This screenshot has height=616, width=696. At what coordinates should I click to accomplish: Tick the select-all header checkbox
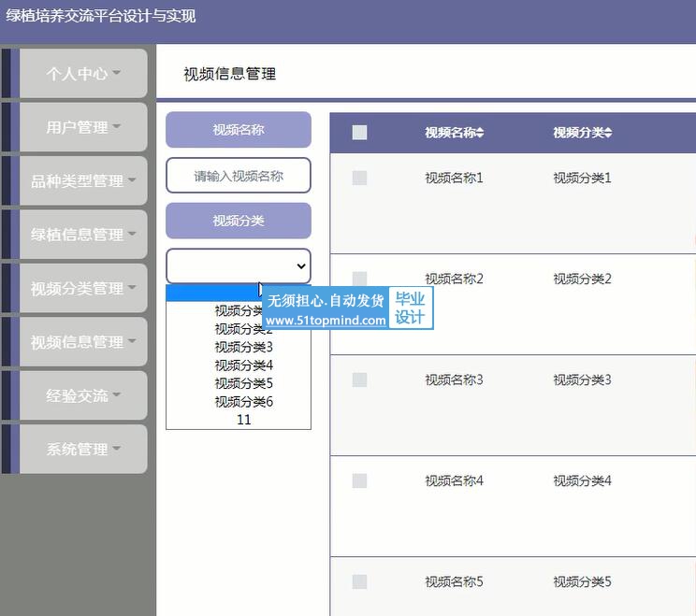359,132
